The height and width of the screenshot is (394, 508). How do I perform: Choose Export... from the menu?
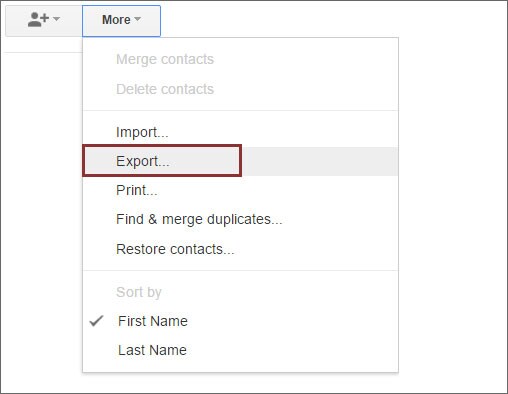coord(240,161)
